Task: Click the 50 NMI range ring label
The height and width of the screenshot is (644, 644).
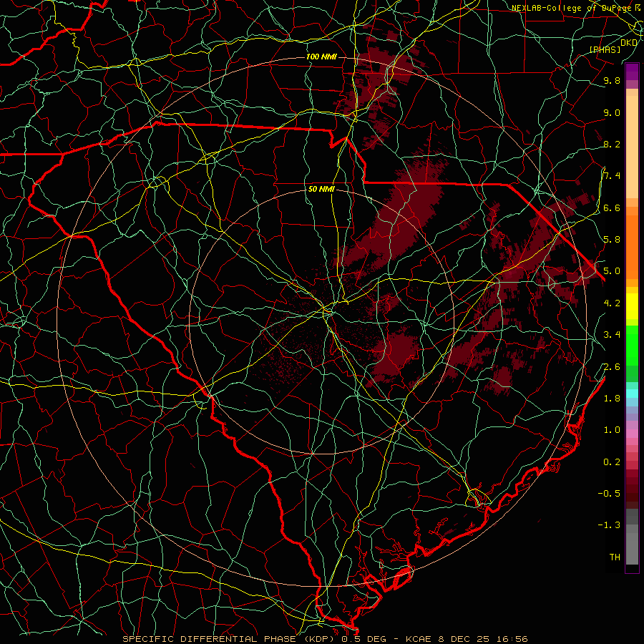Action: point(321,189)
